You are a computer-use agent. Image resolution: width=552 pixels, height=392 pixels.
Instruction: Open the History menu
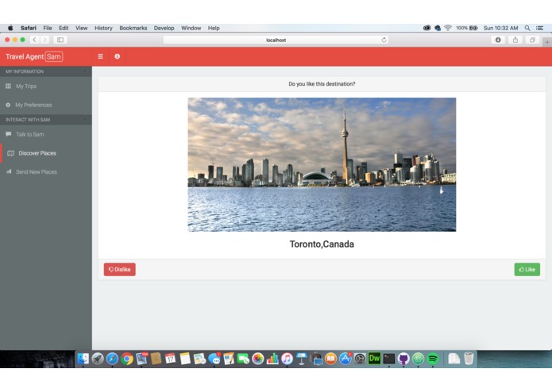click(x=103, y=28)
